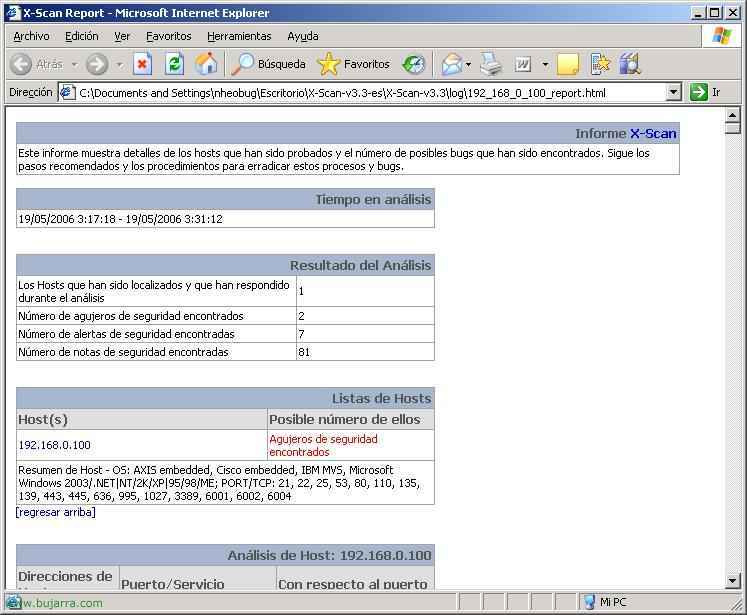This screenshot has height=615, width=747.
Task: Click the 'Resumen de Host - OS' summary text
Action: coord(225,483)
